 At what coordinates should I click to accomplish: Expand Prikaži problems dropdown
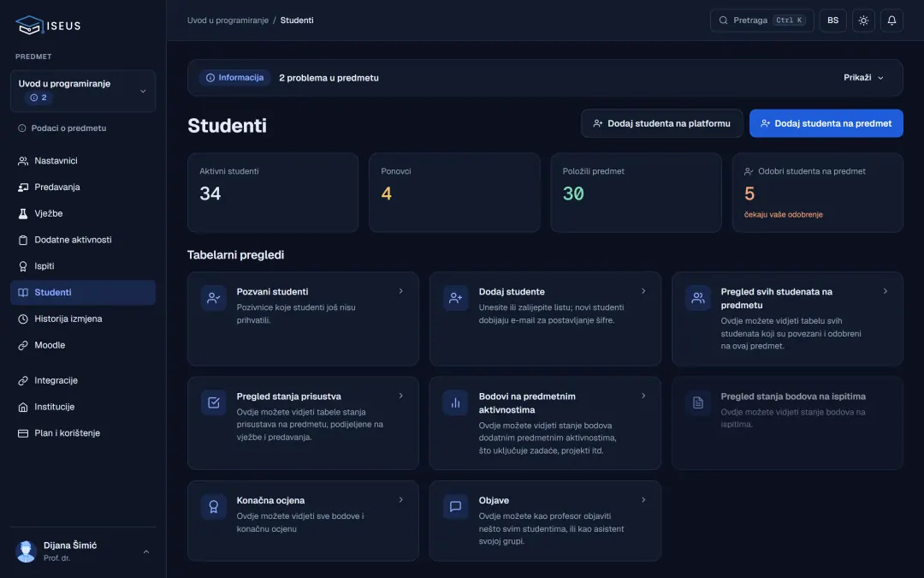click(863, 78)
